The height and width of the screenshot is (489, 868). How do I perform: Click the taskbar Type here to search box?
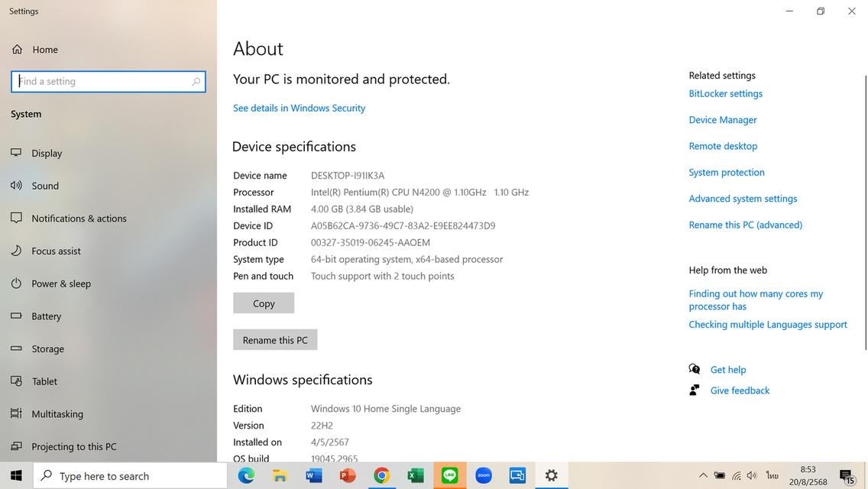click(130, 476)
